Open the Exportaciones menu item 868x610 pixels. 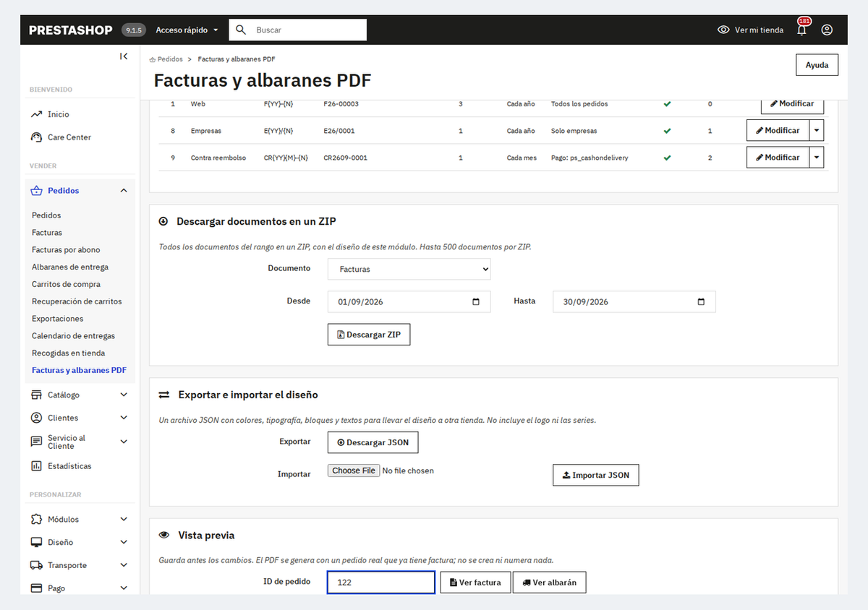click(57, 319)
